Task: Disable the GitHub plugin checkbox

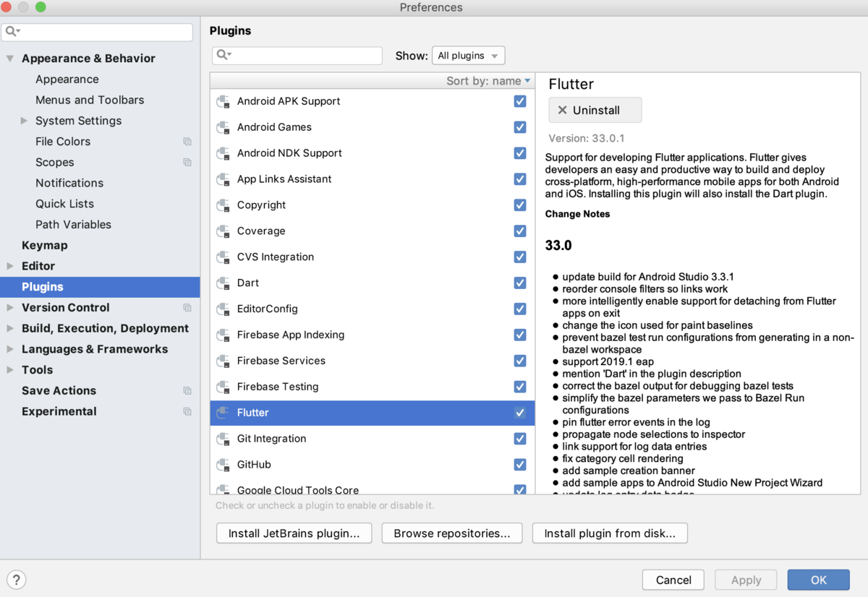Action: pos(519,465)
